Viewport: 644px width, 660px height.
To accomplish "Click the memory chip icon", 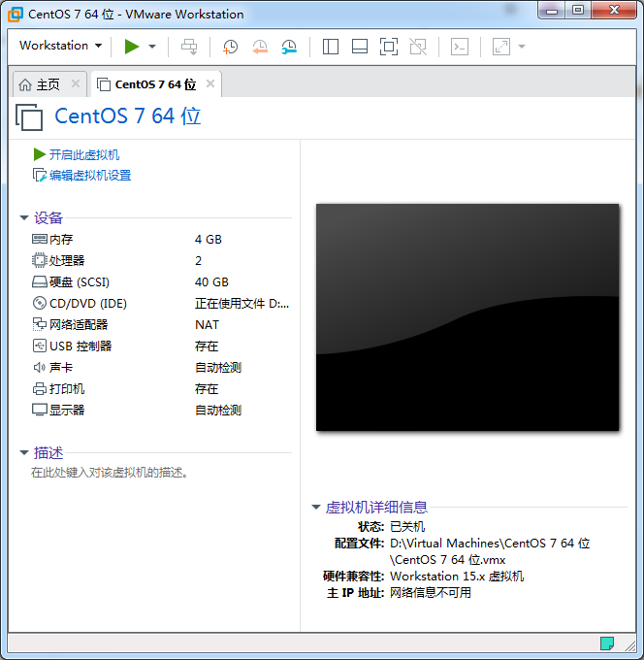I will pos(40,239).
